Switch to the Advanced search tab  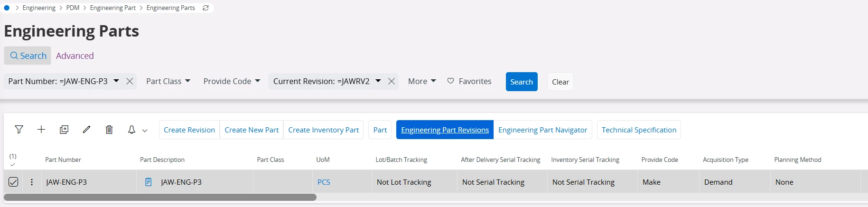pyautogui.click(x=75, y=56)
